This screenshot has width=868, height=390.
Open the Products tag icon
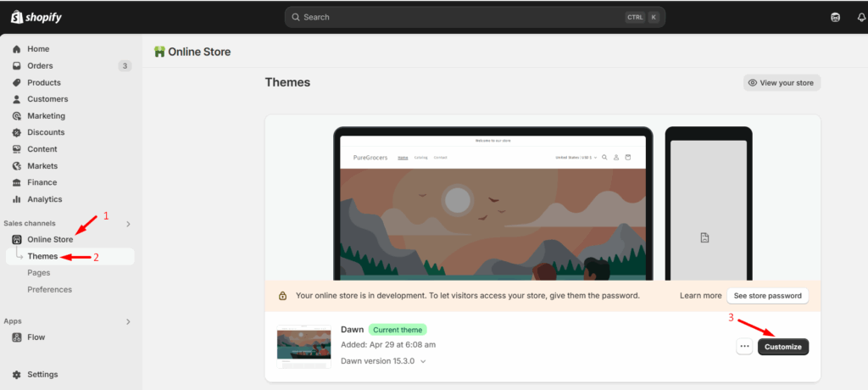[x=16, y=82]
